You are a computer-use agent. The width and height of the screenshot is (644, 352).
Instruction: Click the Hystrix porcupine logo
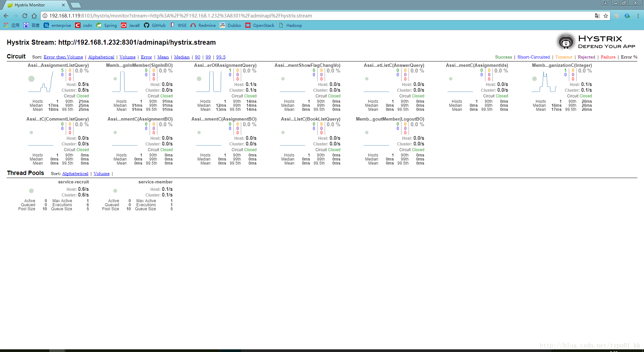[566, 42]
